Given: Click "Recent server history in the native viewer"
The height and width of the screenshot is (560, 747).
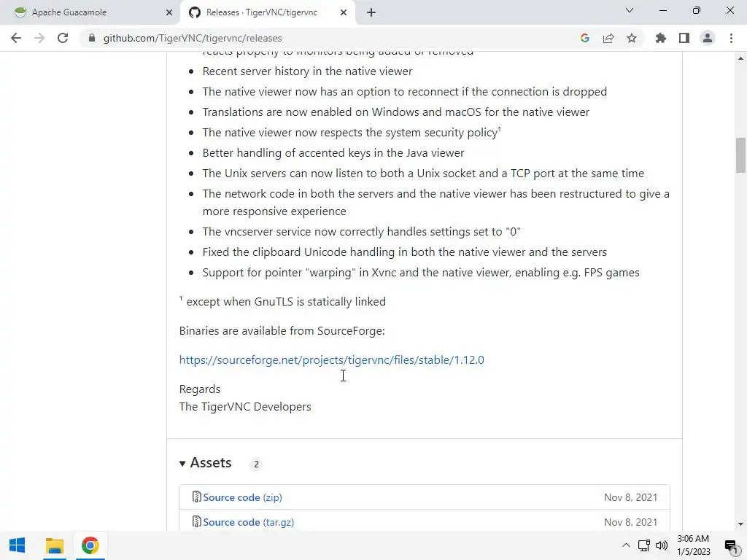Looking at the screenshot, I should (x=307, y=71).
